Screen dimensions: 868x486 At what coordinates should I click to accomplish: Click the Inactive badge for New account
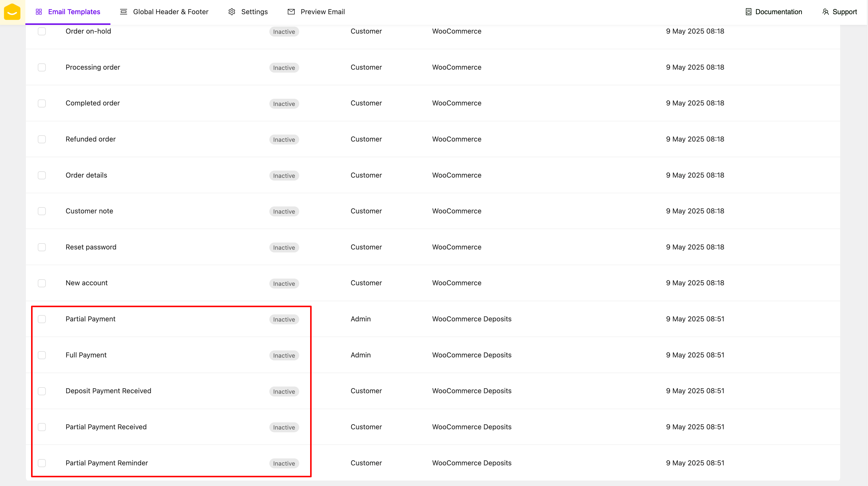[x=284, y=284]
